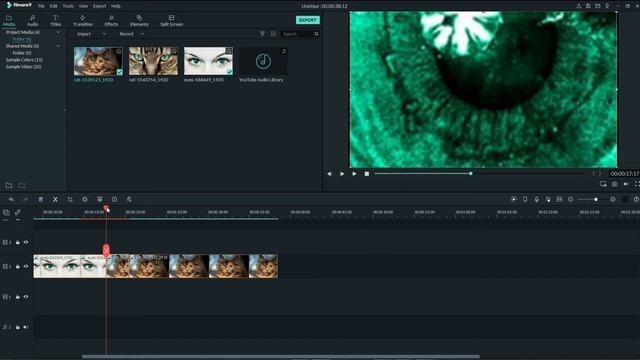Click the zoom-out minus circle icon
640x360 pixels.
[571, 199]
